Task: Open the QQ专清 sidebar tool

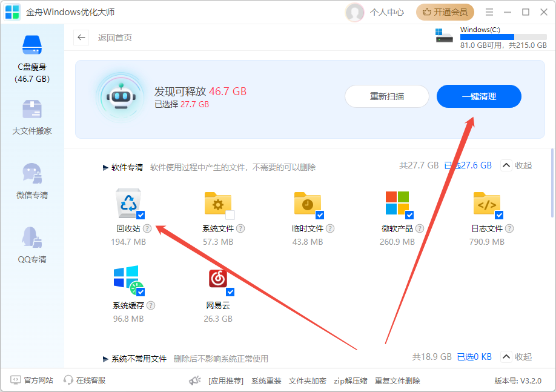Action: (x=32, y=245)
